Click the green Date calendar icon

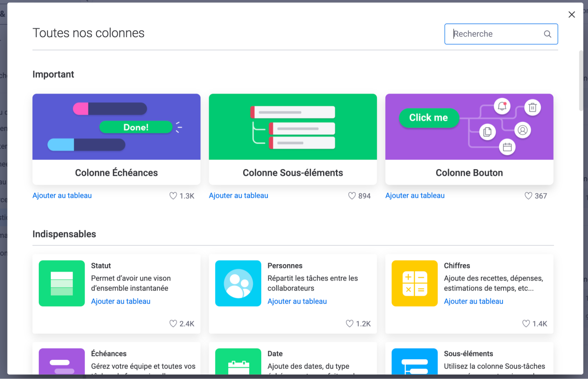[x=238, y=361]
